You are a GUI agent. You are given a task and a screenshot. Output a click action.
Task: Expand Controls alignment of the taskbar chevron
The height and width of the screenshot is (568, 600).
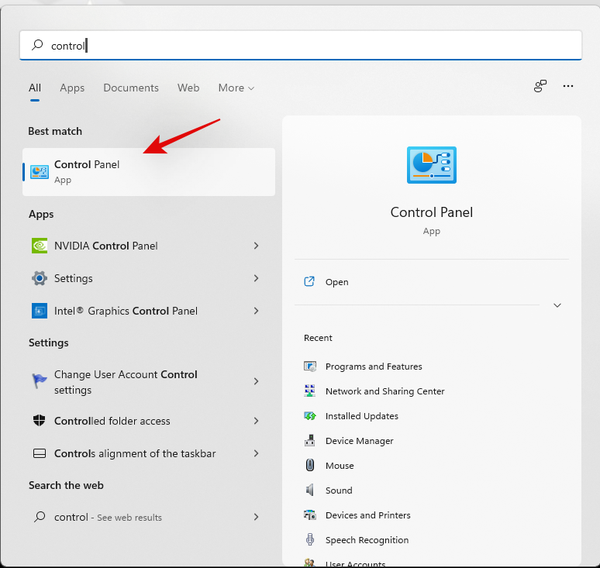(x=256, y=453)
